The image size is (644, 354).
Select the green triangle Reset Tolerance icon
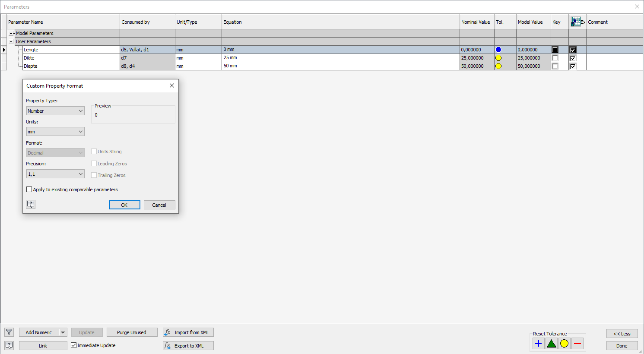pos(551,343)
